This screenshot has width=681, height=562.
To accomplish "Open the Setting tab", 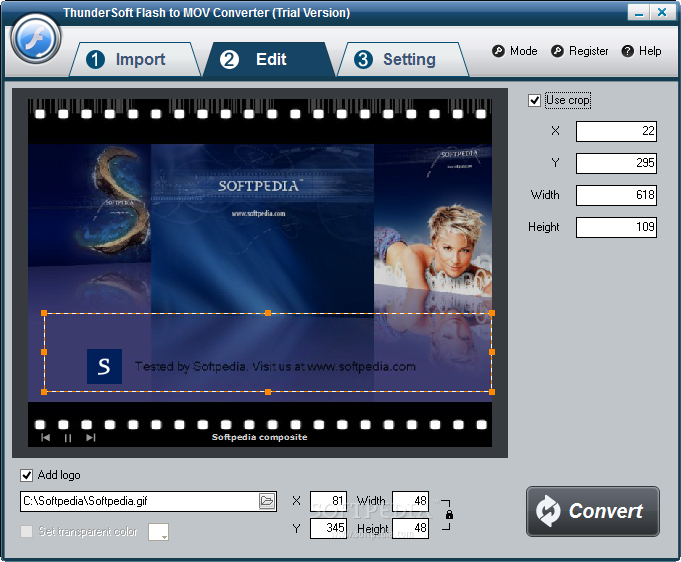I will click(x=403, y=60).
